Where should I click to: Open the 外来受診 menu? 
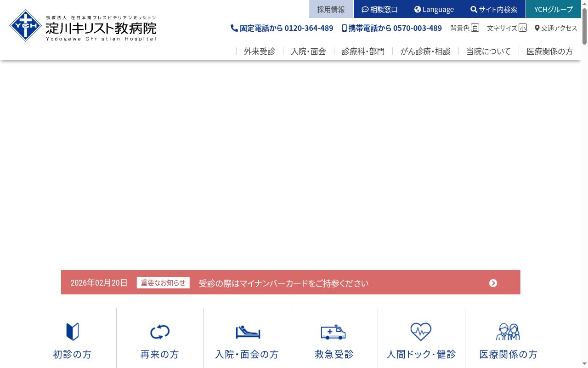(260, 51)
